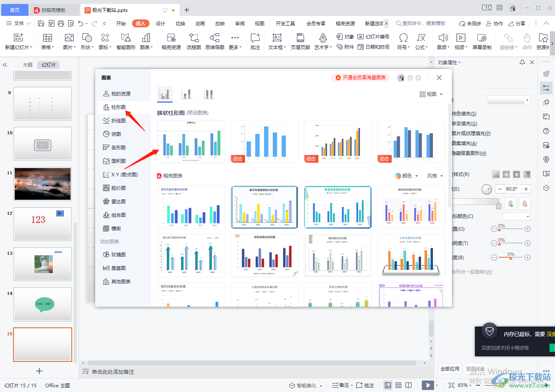Screen dimensions: 555x392
Task: Select Solid Fill (纯色填充) option
Action: coord(464,114)
